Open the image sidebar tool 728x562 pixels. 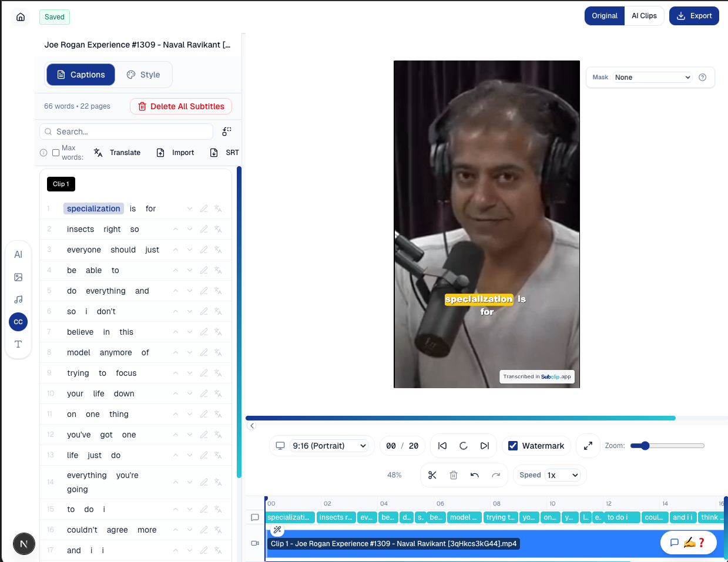tap(18, 277)
